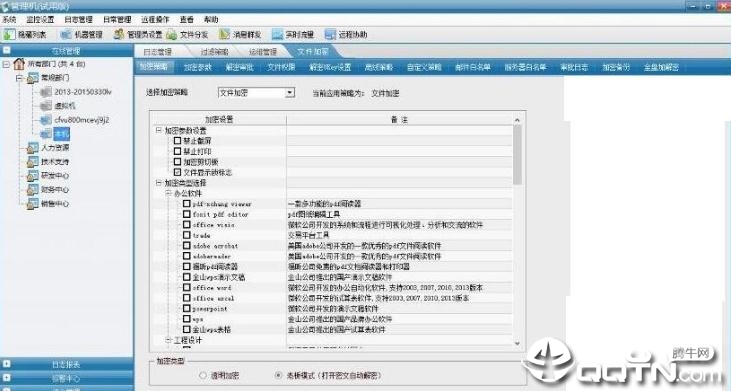This screenshot has width=731, height=391.
Task: Open the 远程操作 menu
Action: click(155, 20)
